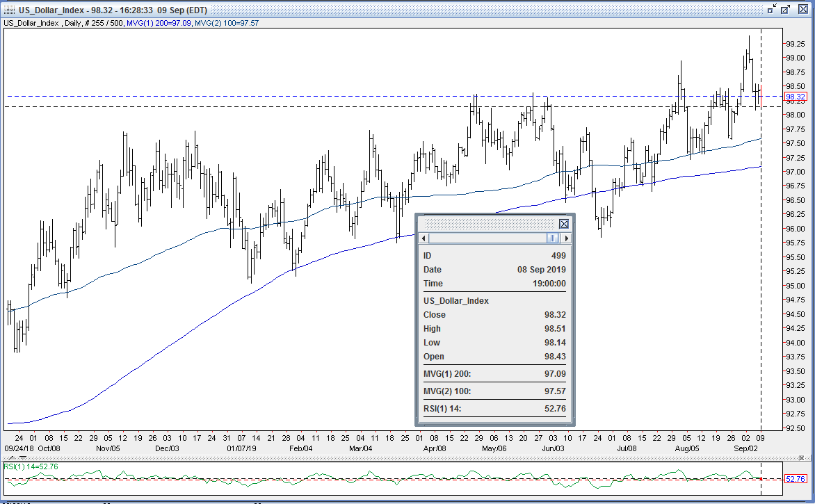Close the data values popup

click(x=564, y=224)
